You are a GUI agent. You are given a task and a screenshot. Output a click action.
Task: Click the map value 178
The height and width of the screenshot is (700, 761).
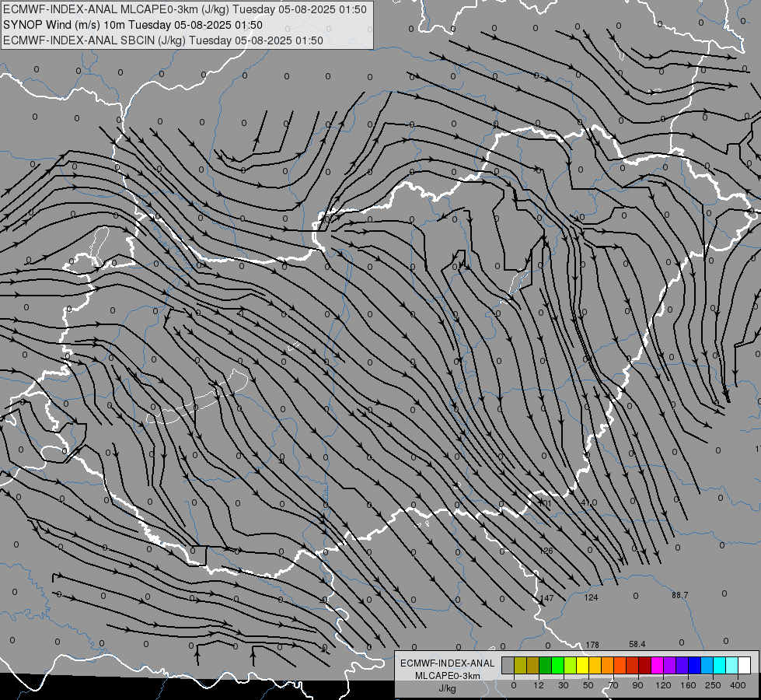(592, 645)
